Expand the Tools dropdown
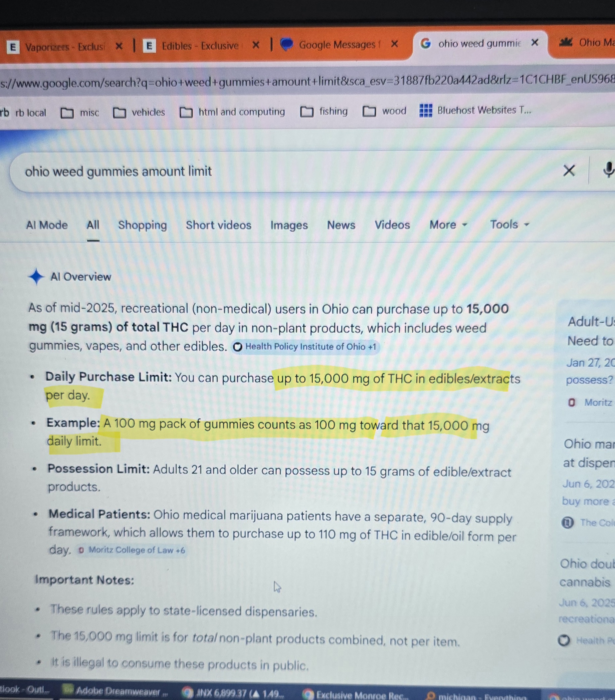The image size is (615, 700). tap(509, 224)
